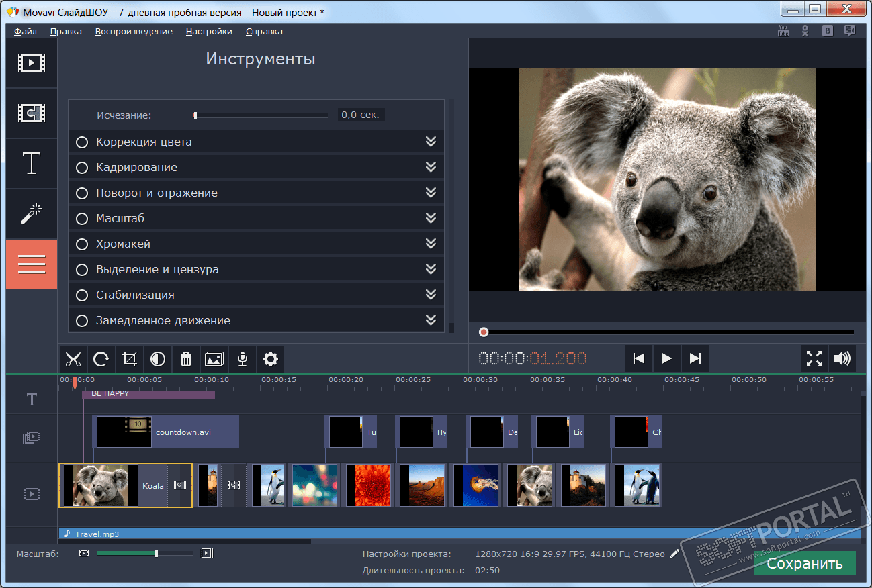Enable the Масштаб radio toggle
Image resolution: width=872 pixels, height=588 pixels.
[82, 219]
